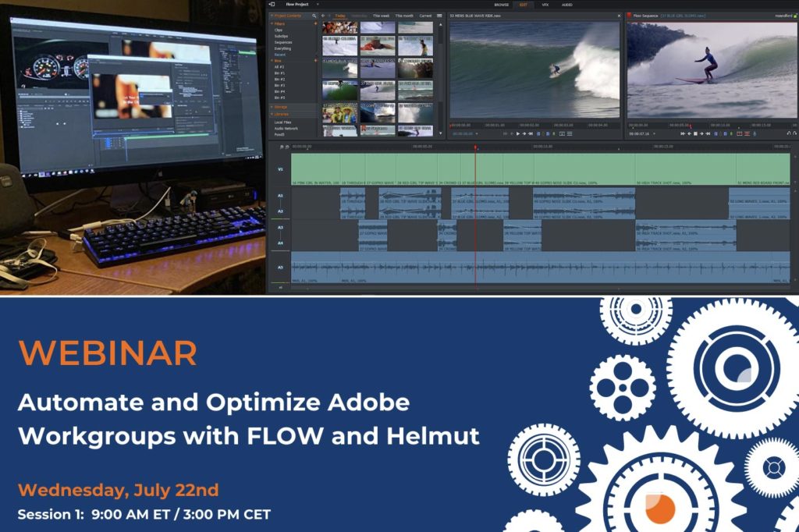Collapse the Libraries section
Viewport: 799px width, 532px height.
[272, 114]
